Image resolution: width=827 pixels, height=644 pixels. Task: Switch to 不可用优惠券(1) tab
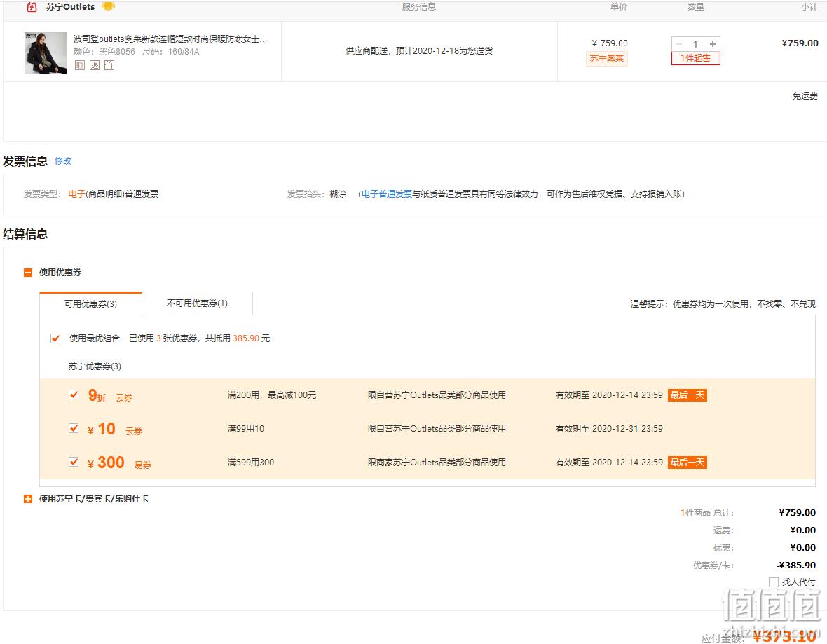197,303
